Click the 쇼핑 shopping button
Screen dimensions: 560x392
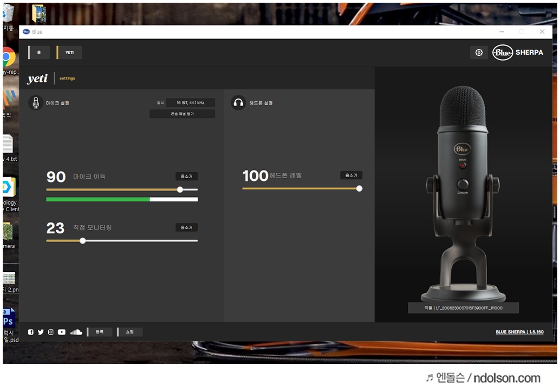pyautogui.click(x=129, y=332)
